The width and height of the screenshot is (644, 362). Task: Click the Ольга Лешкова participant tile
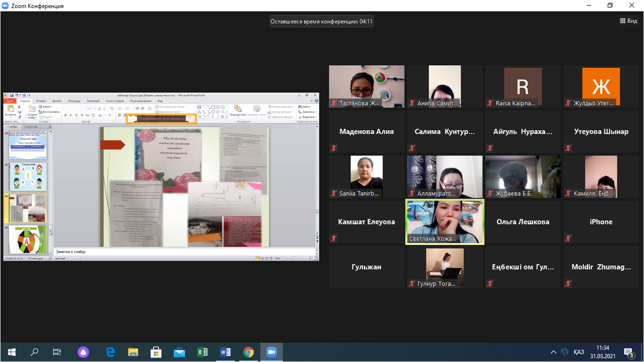(523, 222)
